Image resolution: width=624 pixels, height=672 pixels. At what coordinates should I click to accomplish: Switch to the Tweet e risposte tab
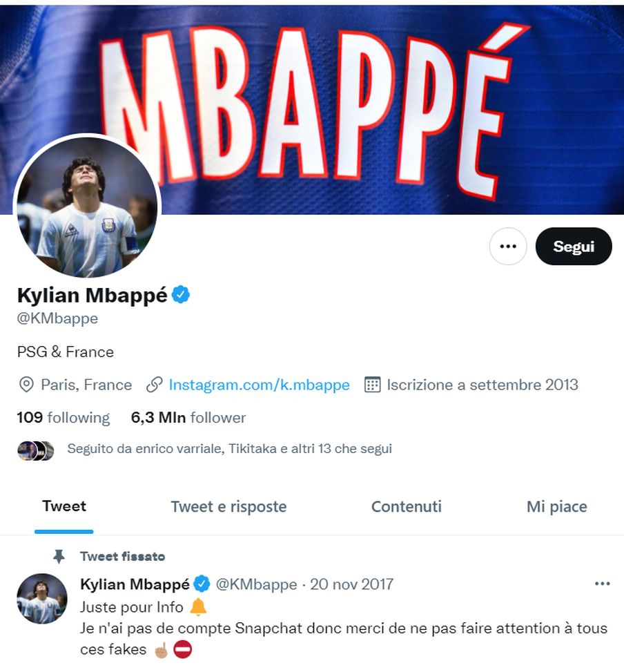228,506
